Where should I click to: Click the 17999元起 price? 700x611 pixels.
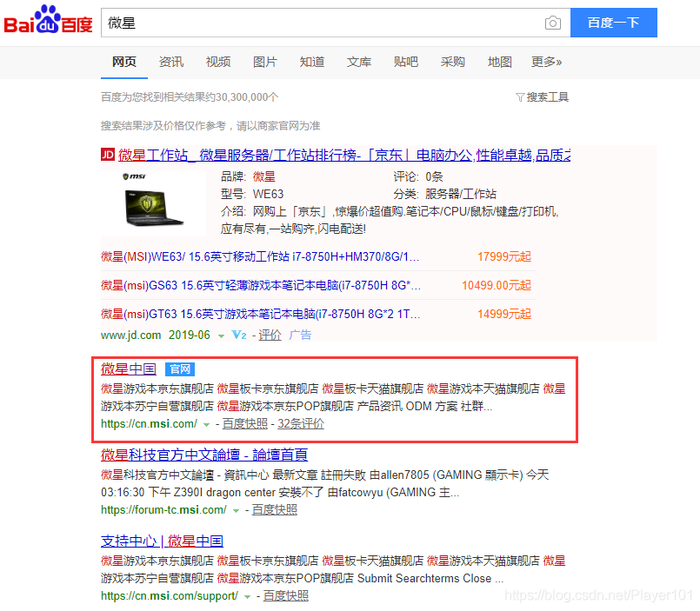pyautogui.click(x=504, y=256)
